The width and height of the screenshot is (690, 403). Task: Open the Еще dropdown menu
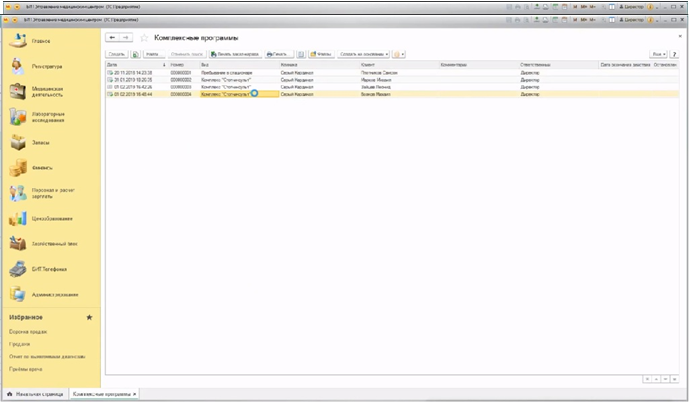658,54
